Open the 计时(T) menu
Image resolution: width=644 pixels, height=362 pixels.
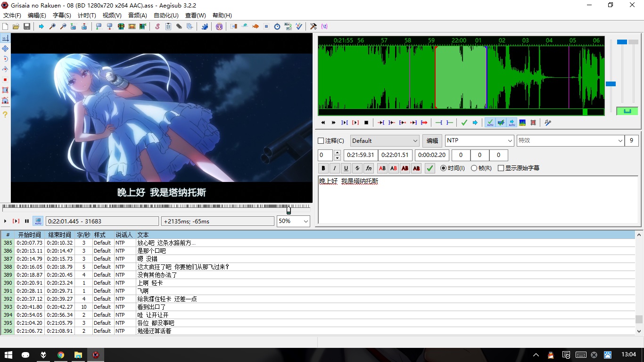[87, 16]
